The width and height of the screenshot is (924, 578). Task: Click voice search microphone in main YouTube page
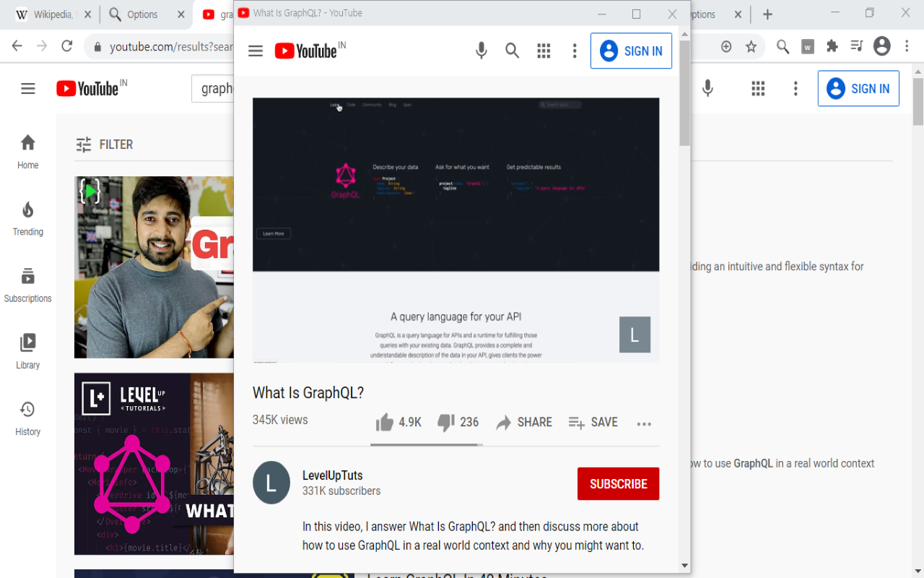pyautogui.click(x=708, y=88)
